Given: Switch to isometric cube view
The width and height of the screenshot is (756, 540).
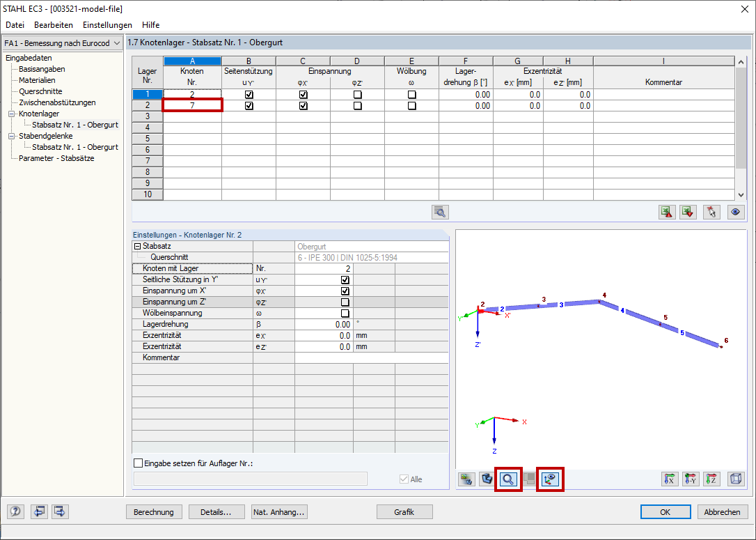Looking at the screenshot, I should 736,479.
